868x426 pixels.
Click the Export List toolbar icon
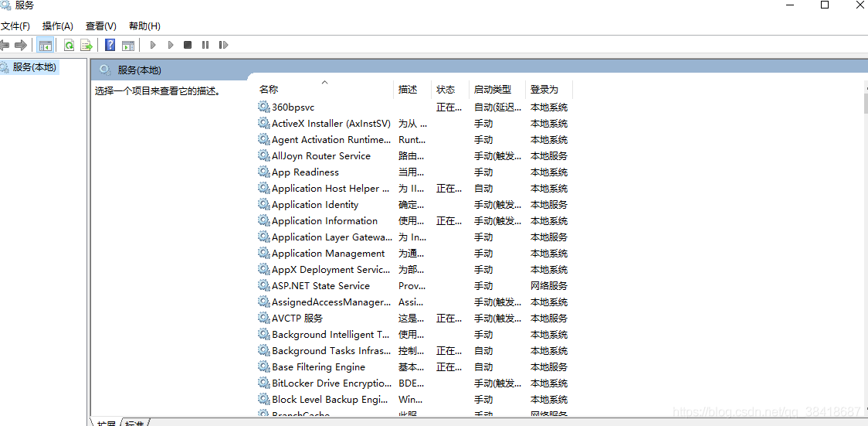[x=86, y=45]
